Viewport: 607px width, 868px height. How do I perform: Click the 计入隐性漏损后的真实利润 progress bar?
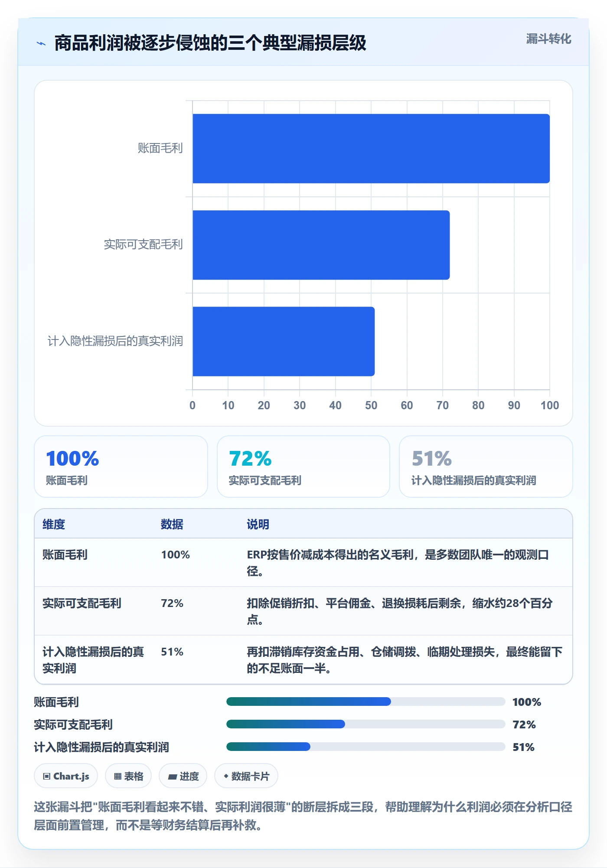(366, 747)
